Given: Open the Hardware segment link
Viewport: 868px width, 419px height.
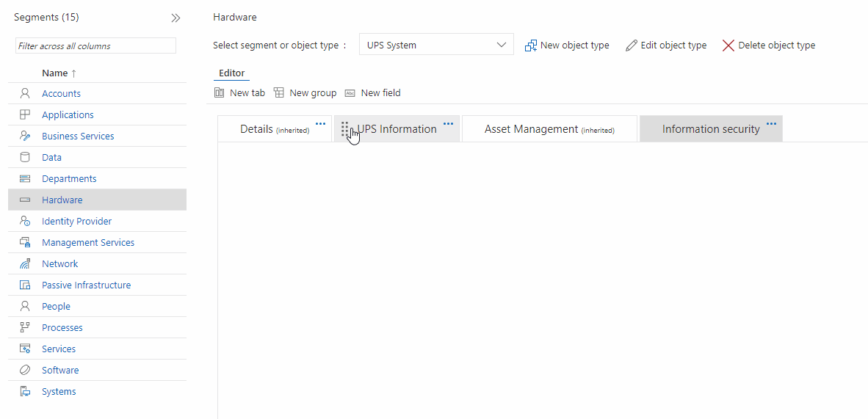Looking at the screenshot, I should (62, 200).
